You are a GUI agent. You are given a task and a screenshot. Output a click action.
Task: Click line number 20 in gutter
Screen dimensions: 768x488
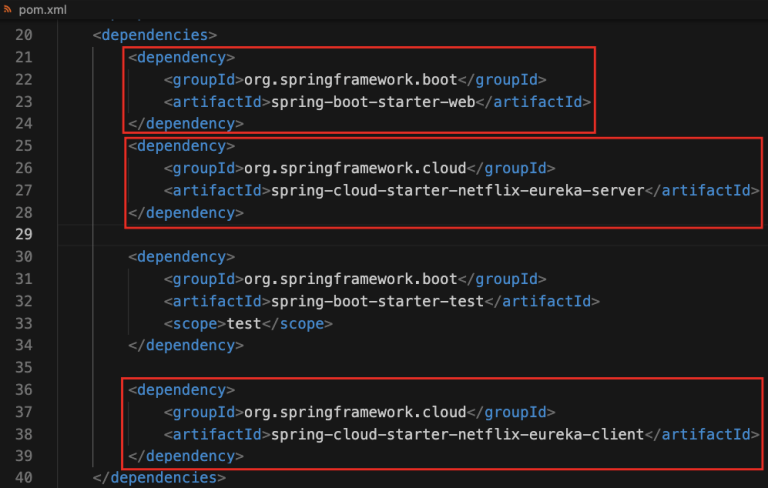coord(24,35)
